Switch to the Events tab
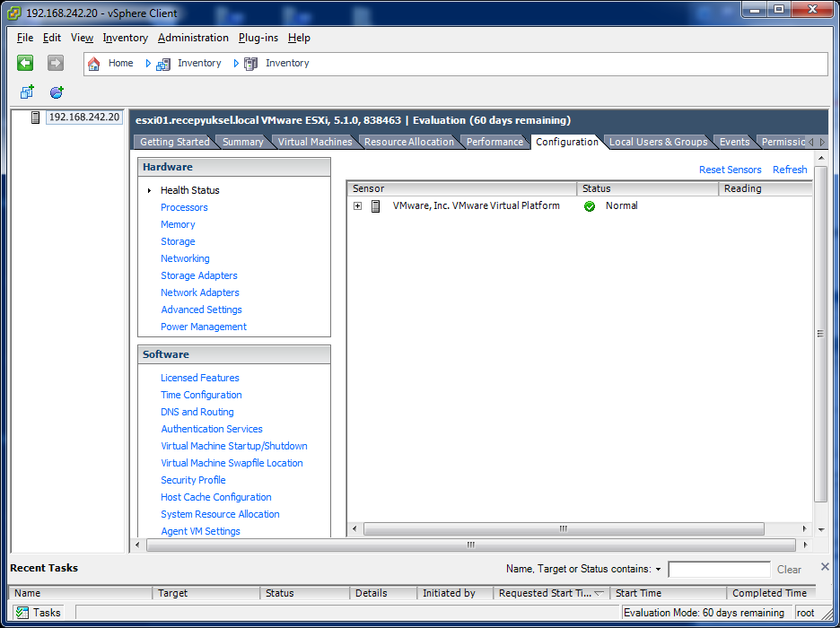Screen dimensions: 840x628 coord(734,142)
